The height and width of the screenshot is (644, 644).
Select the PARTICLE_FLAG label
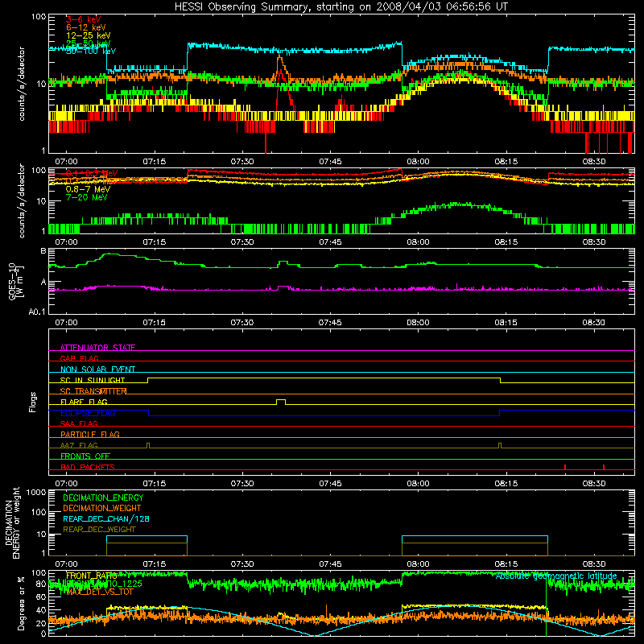[x=90, y=434]
